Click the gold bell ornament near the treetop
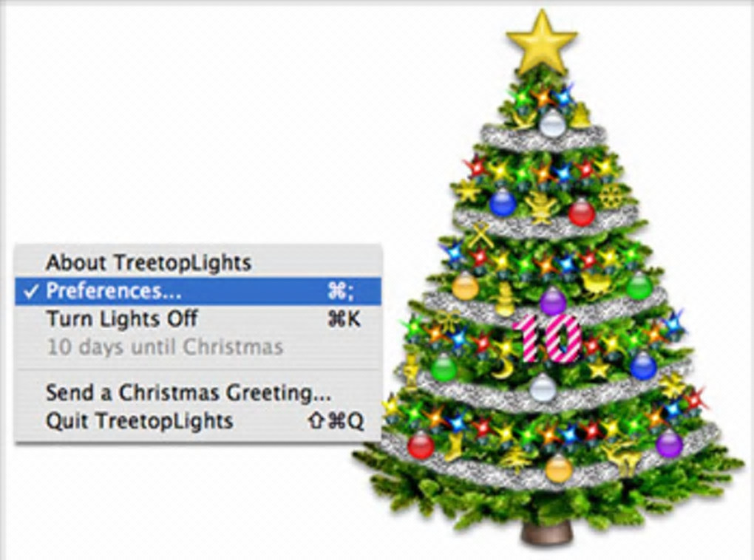Screen dimensions: 754x560 [581, 115]
